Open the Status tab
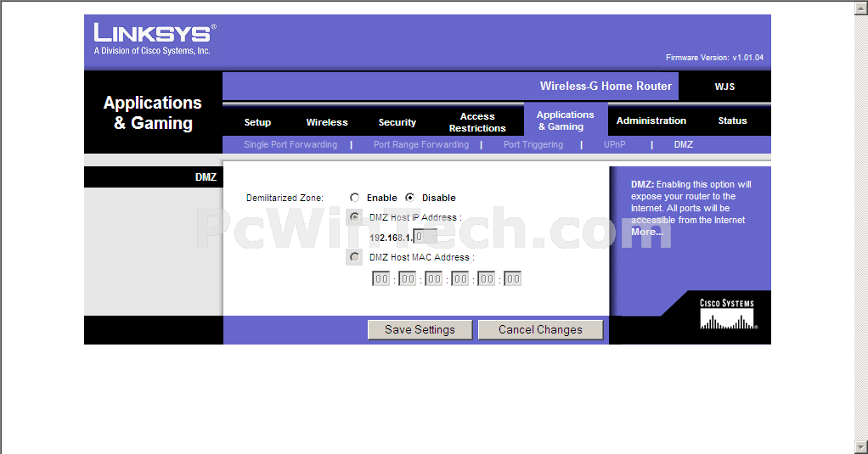 732,121
